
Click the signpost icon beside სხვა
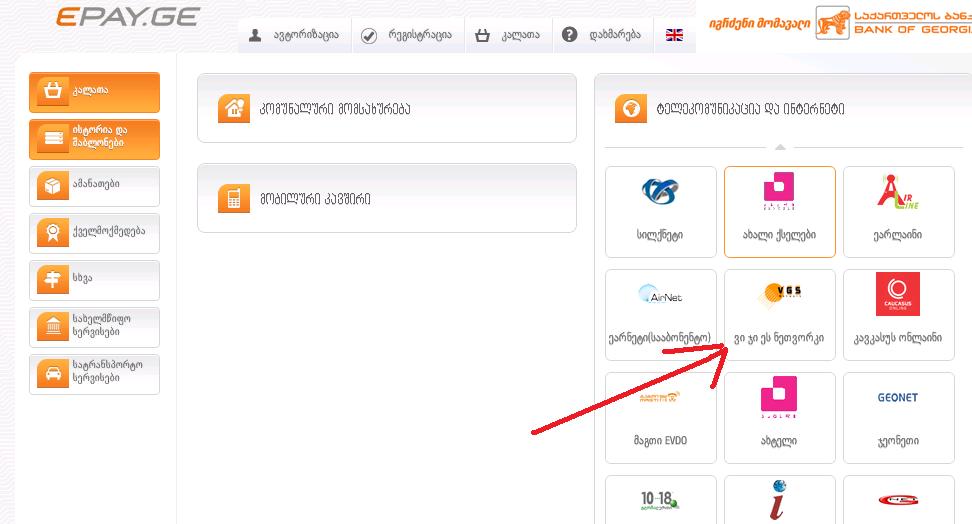tap(53, 280)
